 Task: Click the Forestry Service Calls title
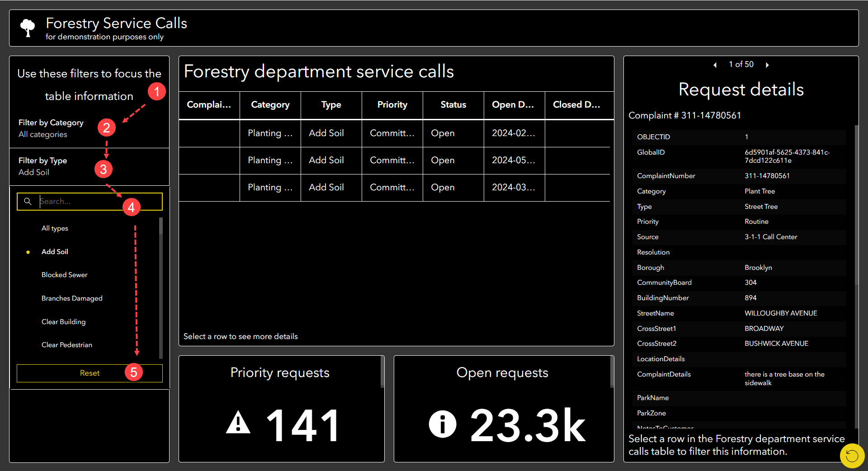116,23
